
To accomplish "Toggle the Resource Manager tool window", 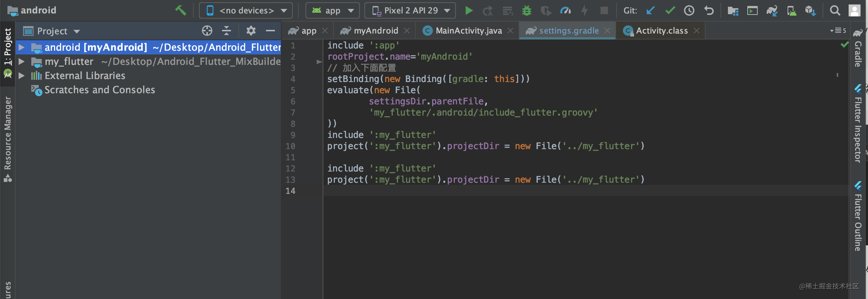I will pyautogui.click(x=7, y=139).
